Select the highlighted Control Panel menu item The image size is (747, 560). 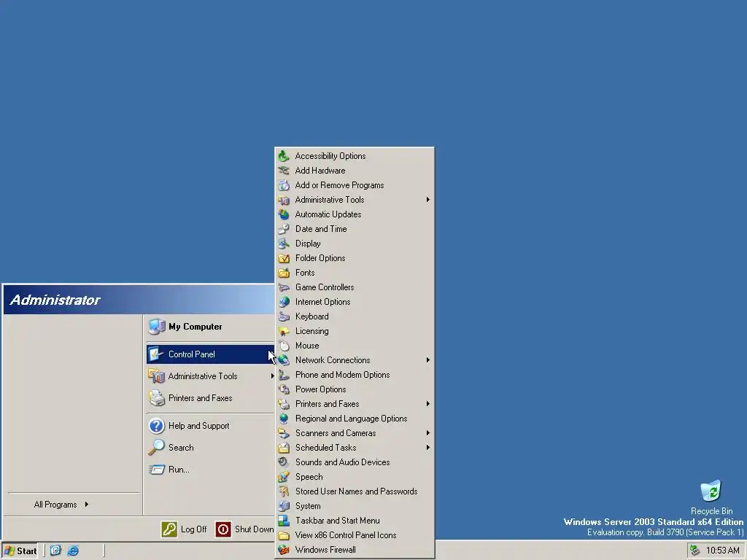[211, 354]
